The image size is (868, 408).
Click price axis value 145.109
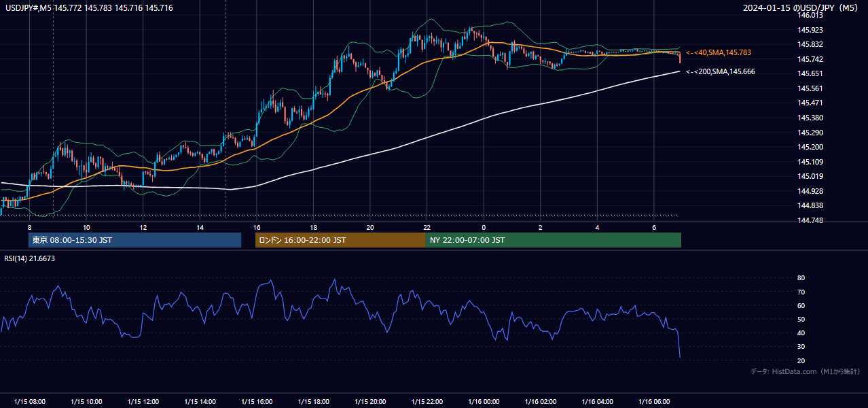coord(810,162)
